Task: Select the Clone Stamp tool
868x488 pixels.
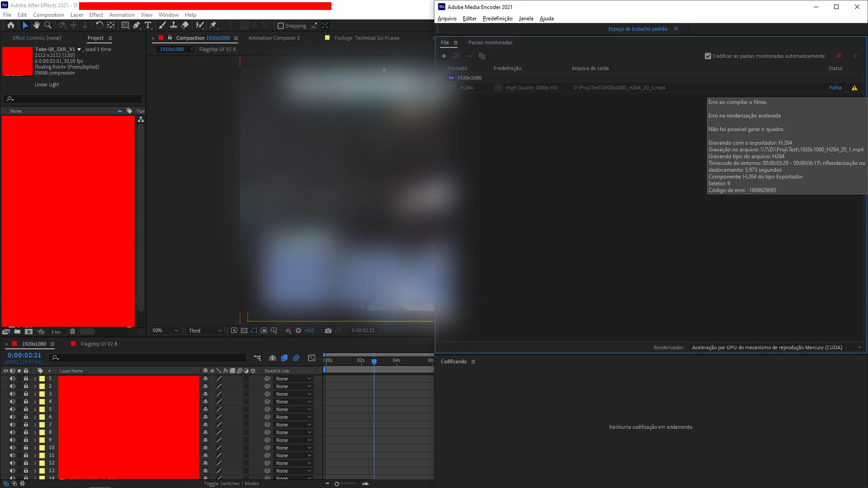Action: tap(174, 25)
